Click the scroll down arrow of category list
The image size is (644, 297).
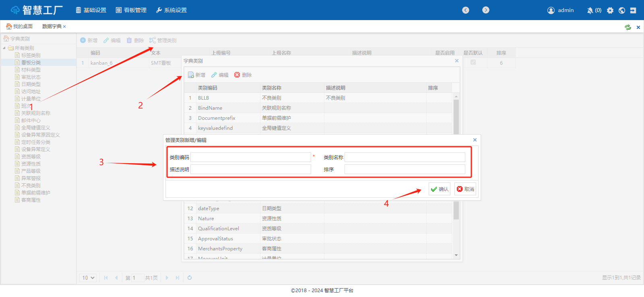[x=456, y=255]
